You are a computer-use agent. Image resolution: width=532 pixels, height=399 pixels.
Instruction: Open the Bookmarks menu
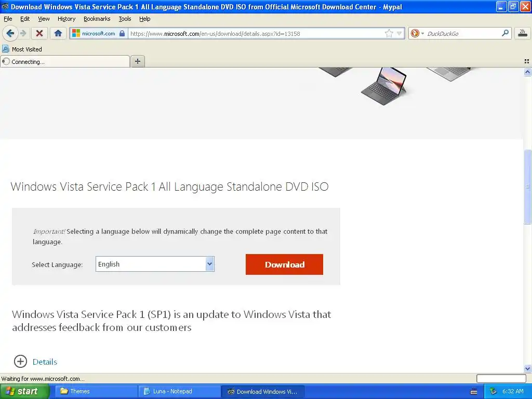click(97, 19)
